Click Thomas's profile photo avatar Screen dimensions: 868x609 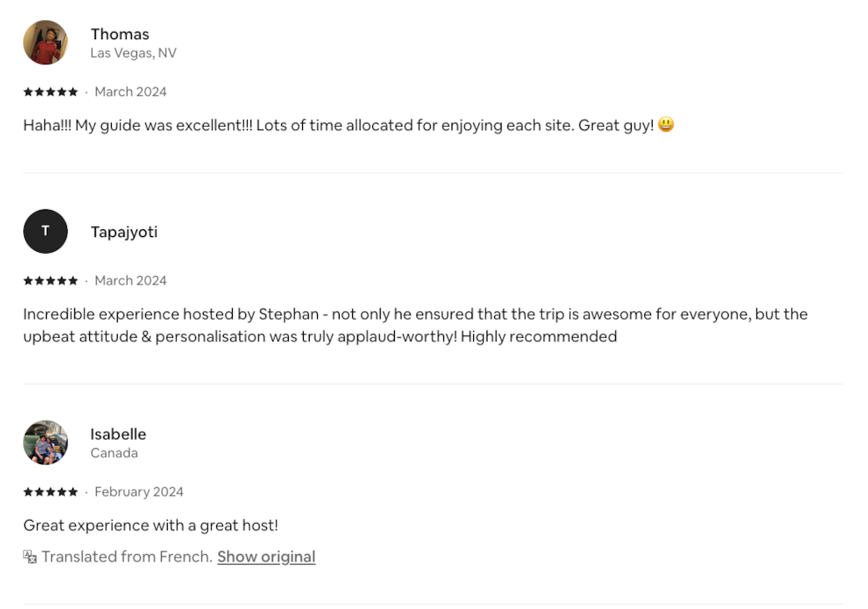coord(45,43)
